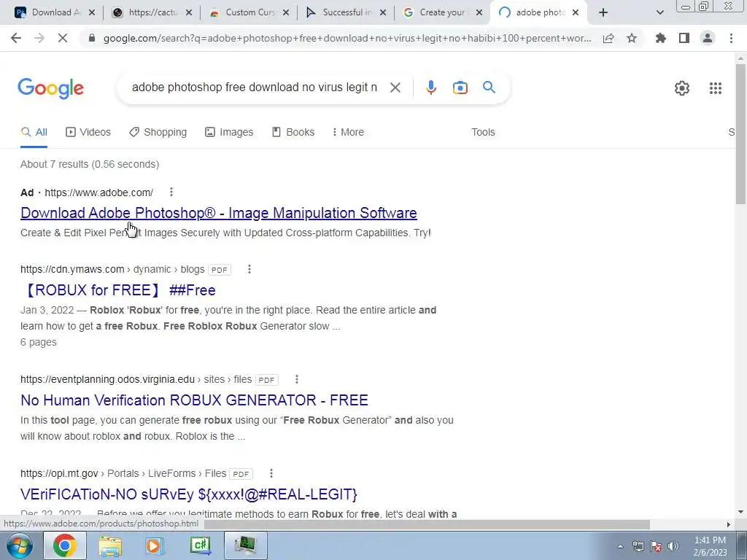Click the vertical page scrollbar thumb
Image resolution: width=747 pixels, height=560 pixels.
(x=741, y=133)
